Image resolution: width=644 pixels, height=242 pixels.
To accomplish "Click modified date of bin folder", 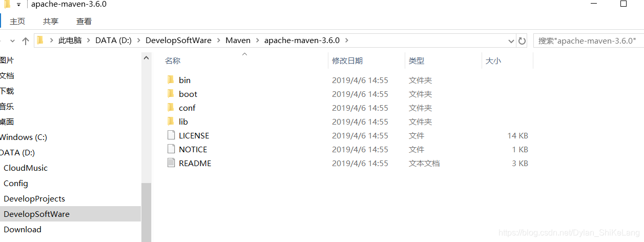I will [360, 80].
